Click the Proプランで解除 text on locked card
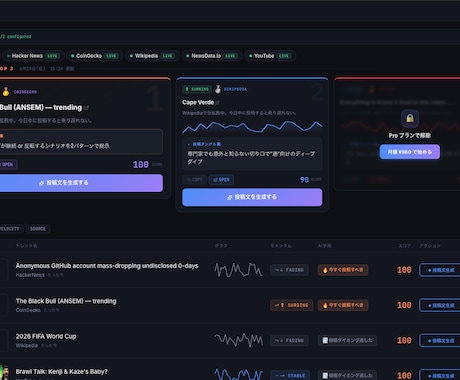 pos(410,135)
